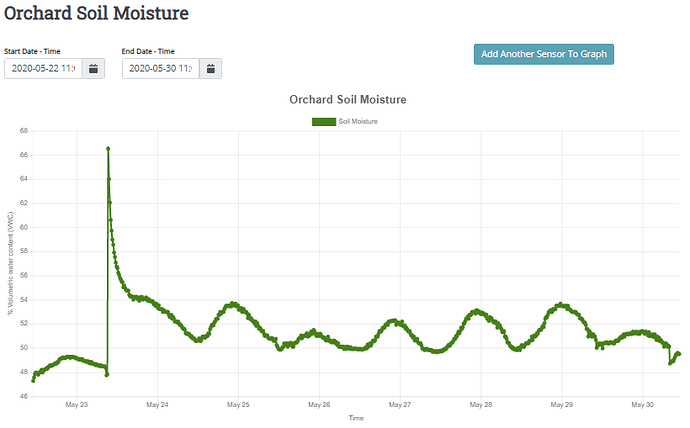Click the End Date - Time input field
690x428 pixels.
(x=160, y=69)
